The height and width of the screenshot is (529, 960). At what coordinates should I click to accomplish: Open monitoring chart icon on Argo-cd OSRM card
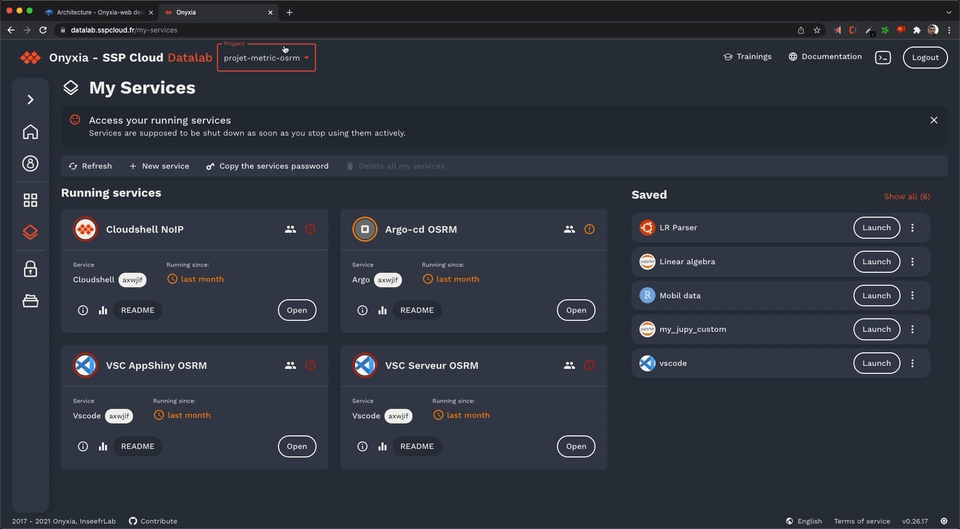click(382, 310)
